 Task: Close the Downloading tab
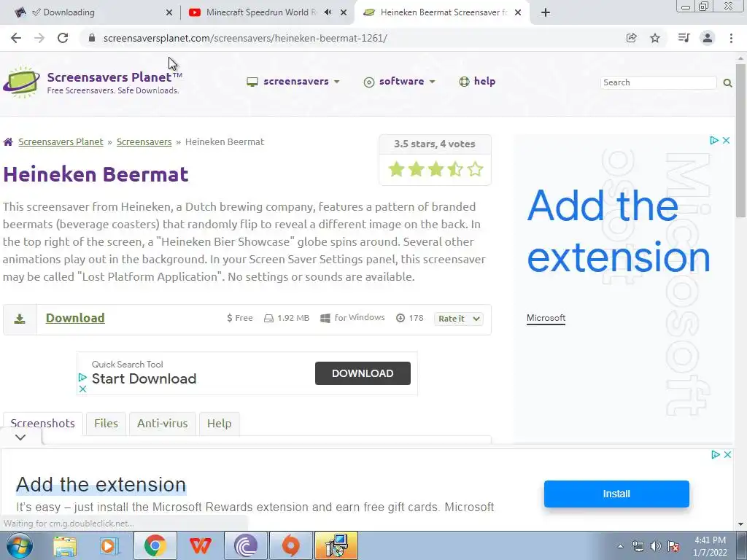[x=169, y=12]
